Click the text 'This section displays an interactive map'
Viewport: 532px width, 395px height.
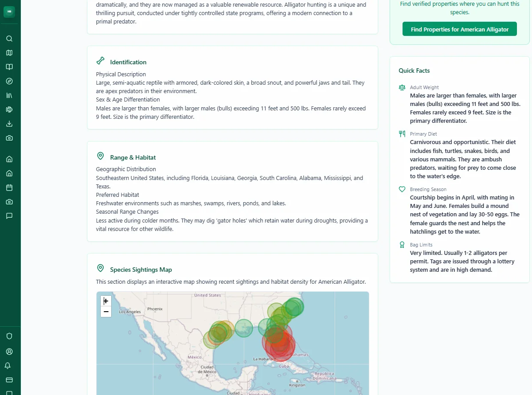tap(231, 282)
